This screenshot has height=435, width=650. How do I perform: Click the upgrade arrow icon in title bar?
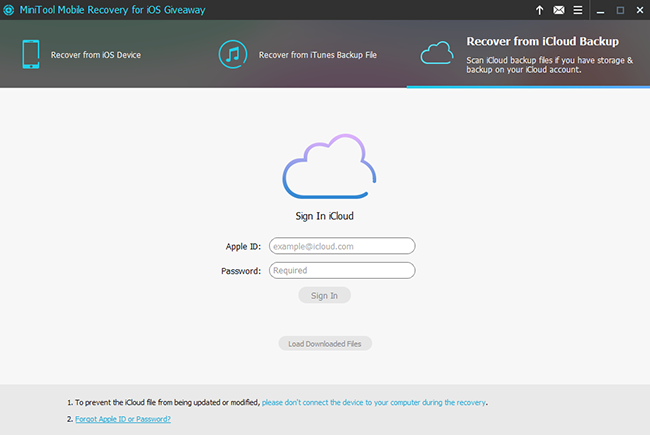pyautogui.click(x=539, y=10)
